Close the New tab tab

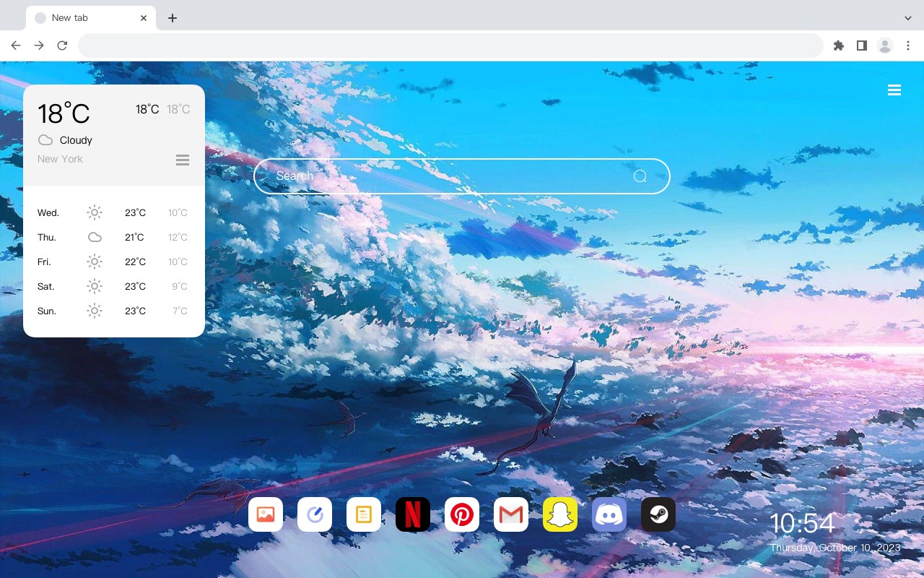point(144,18)
